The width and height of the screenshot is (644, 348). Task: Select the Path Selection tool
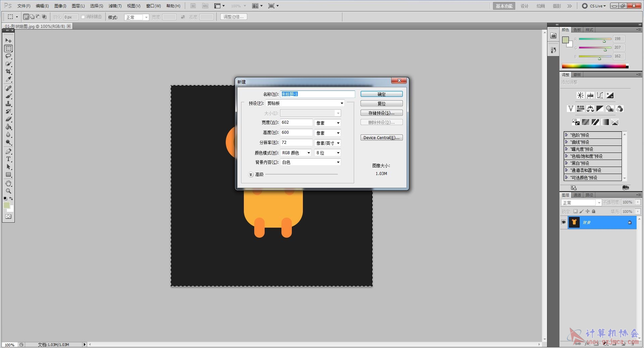pos(8,167)
